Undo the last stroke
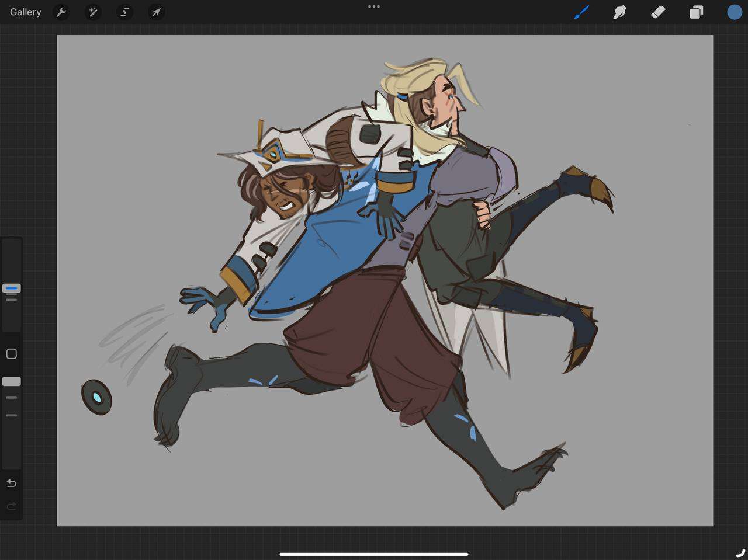Image resolution: width=748 pixels, height=560 pixels. (x=12, y=483)
